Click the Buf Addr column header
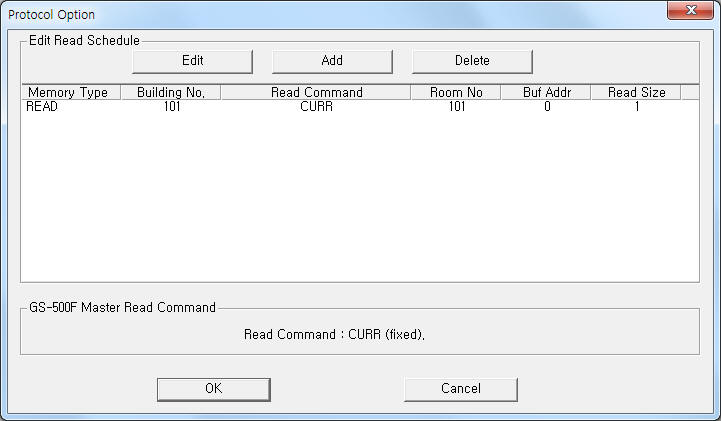Viewport: 721px width, 421px height. coord(547,92)
